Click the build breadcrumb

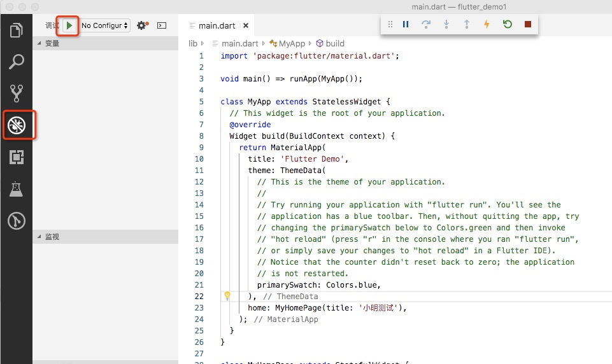tap(335, 43)
